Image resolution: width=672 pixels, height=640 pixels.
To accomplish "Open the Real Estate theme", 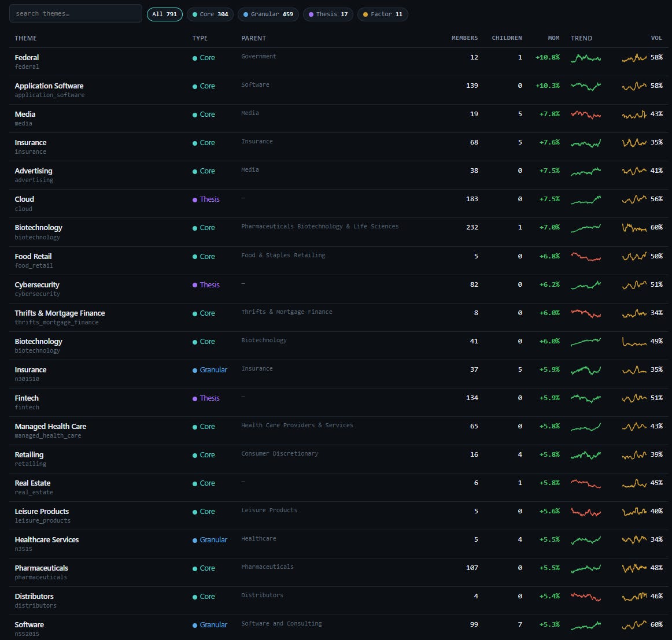I will (32, 483).
